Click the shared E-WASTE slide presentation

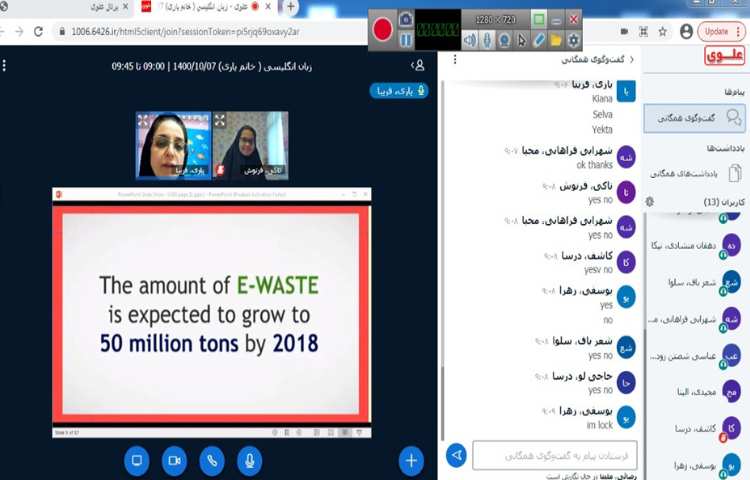coord(211,313)
